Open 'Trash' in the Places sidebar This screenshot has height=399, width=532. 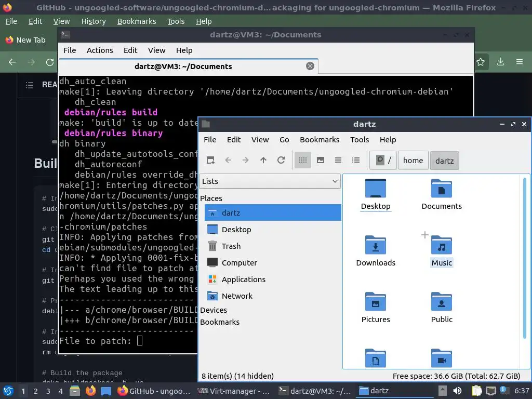(273, 246)
